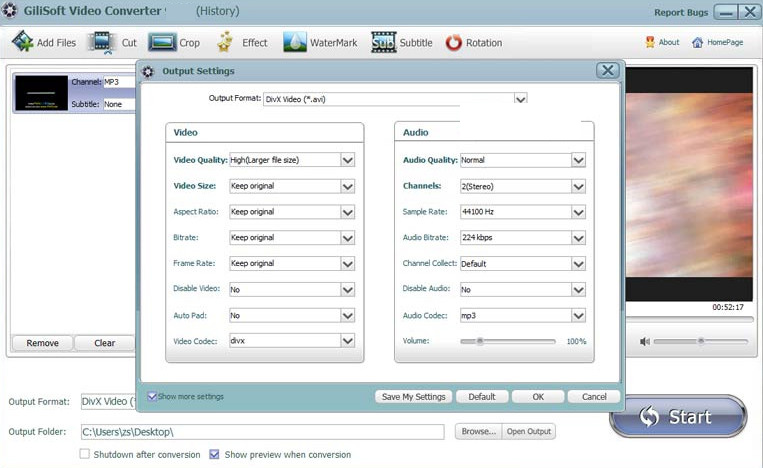
Task: Open the Sample Rate dropdown
Action: click(578, 212)
